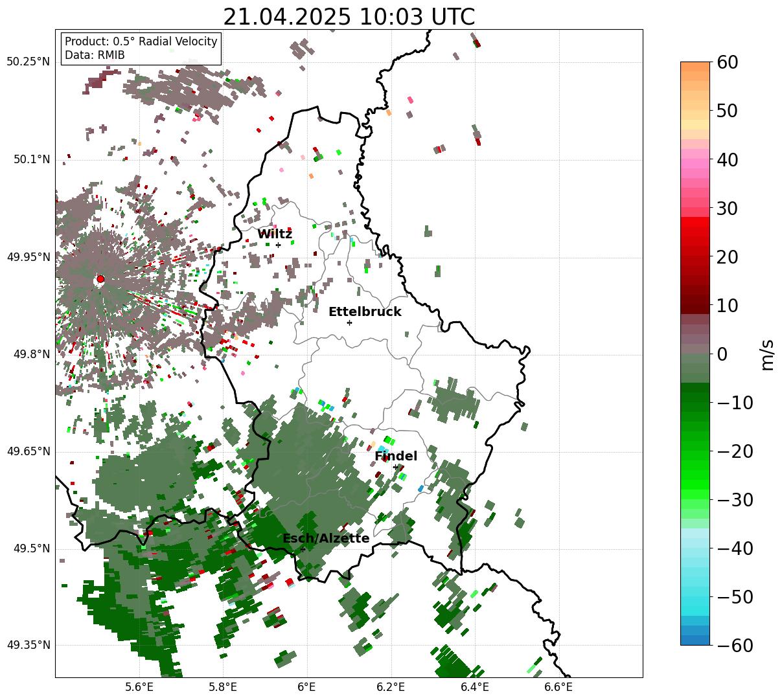Click the plot title 21.04.2025 10:03 UTC
Viewport: 782px width, 700px height.
(349, 17)
